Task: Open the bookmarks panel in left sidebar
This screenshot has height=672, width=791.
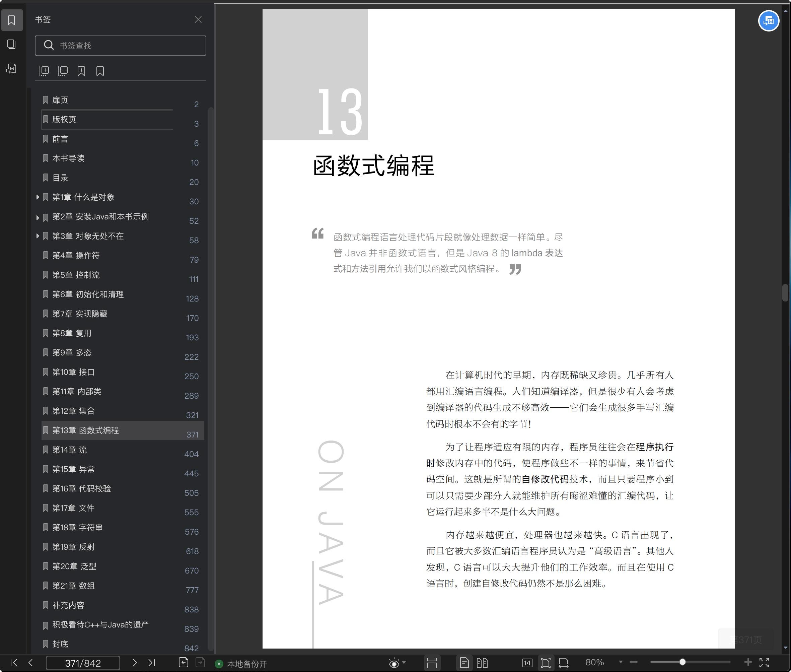Action: pyautogui.click(x=12, y=20)
